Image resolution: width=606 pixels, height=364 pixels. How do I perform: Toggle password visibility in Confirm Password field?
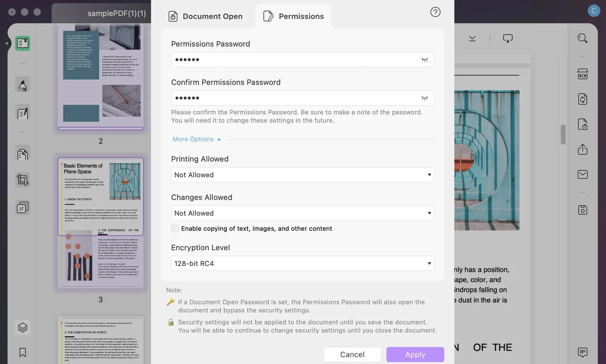[x=424, y=97]
